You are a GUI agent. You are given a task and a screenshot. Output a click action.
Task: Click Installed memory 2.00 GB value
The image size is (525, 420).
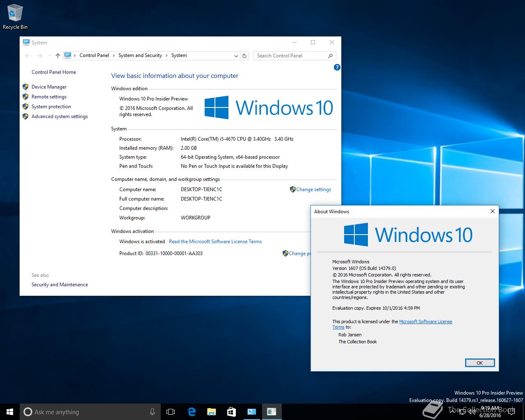pyautogui.click(x=189, y=148)
